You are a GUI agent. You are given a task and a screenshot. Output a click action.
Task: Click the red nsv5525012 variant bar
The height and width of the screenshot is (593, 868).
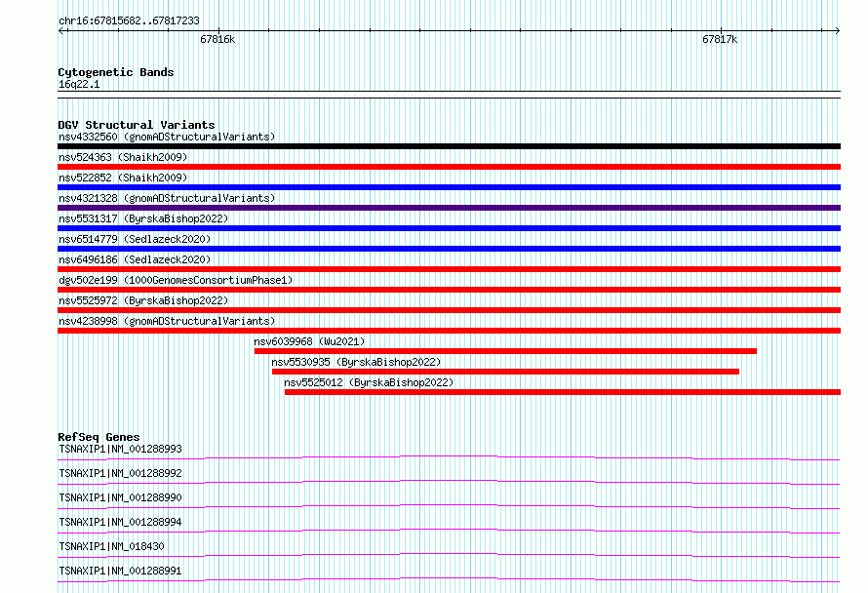(x=563, y=392)
